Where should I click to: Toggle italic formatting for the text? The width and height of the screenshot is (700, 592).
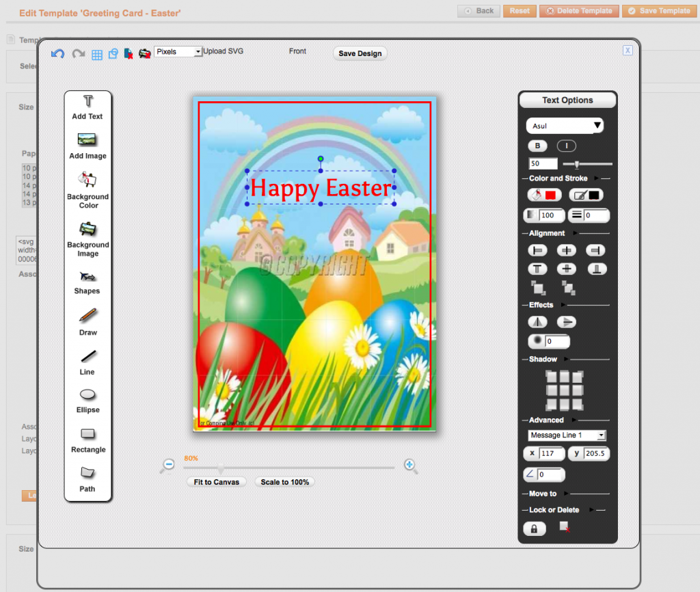(567, 146)
